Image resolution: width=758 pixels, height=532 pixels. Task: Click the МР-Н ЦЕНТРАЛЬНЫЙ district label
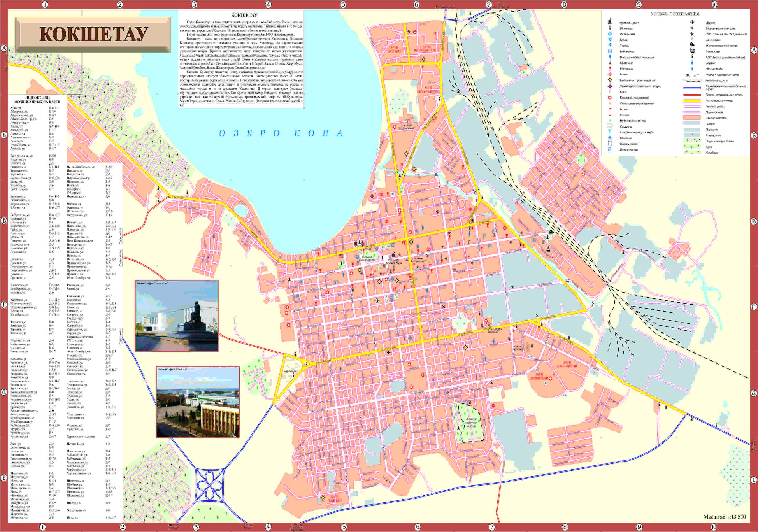(x=428, y=90)
